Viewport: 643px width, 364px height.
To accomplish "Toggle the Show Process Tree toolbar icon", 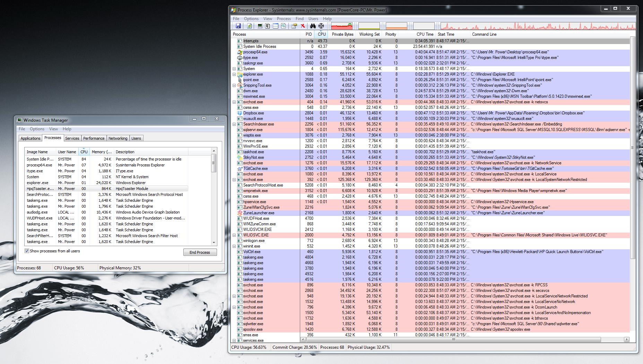I will point(268,26).
